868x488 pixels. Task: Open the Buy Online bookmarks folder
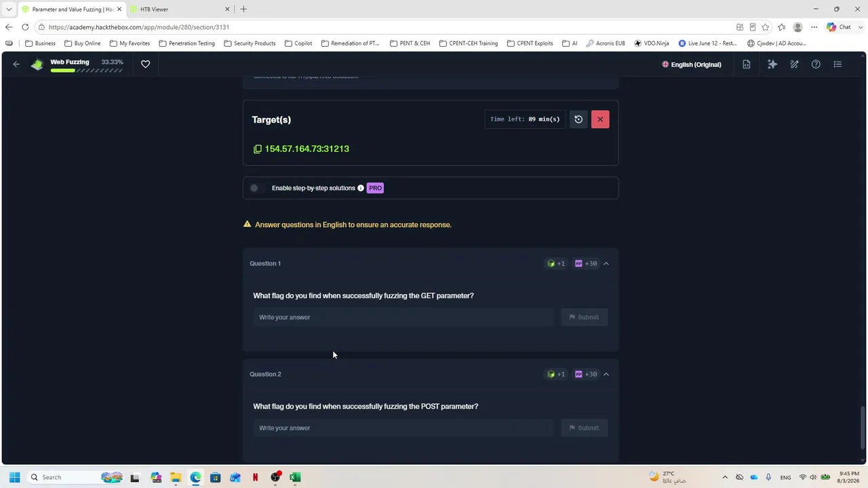[x=82, y=43]
